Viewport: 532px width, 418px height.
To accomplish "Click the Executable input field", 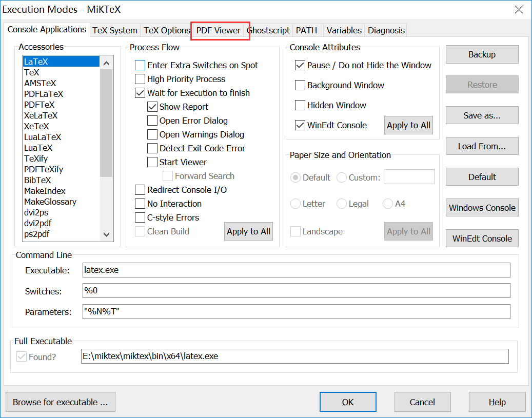I will [x=296, y=270].
